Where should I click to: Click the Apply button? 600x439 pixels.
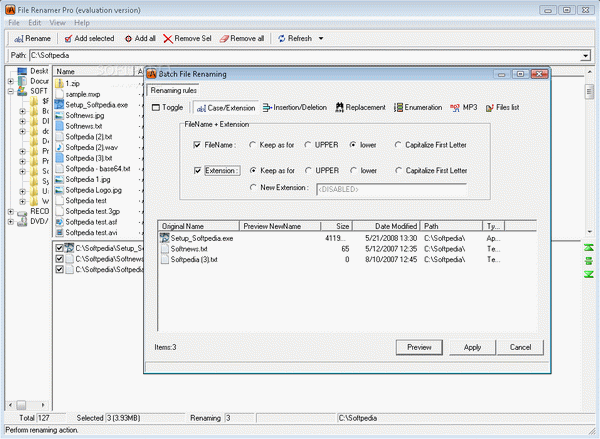coord(472,347)
